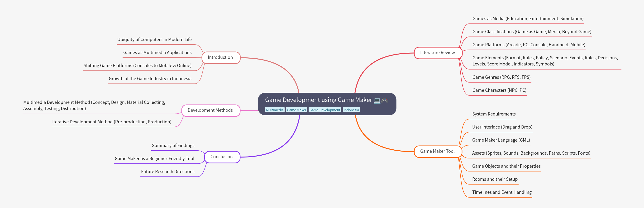This screenshot has width=644, height=208.
Task: Click 'Shifting Game Platforms (Consoles to Mobile & Online)'
Action: [138, 65]
